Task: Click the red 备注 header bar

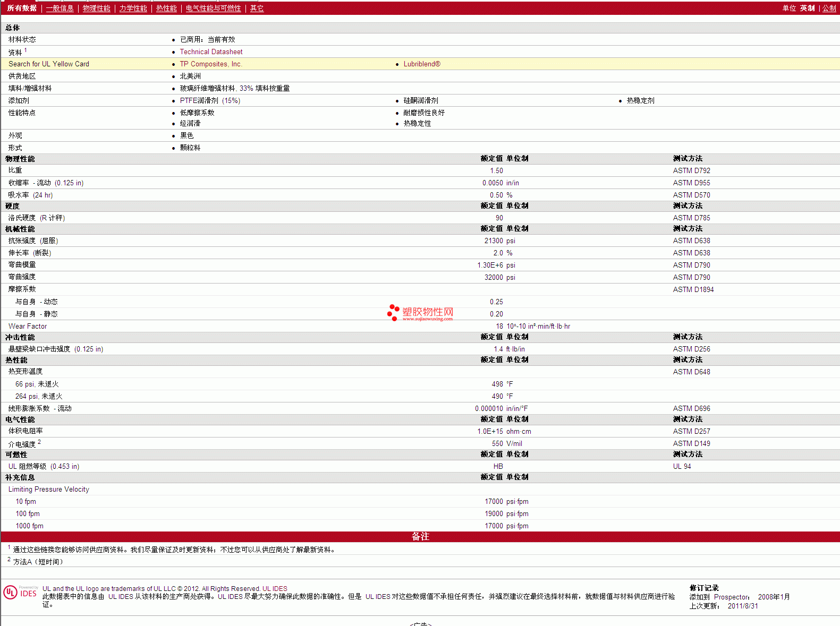Action: tap(420, 537)
